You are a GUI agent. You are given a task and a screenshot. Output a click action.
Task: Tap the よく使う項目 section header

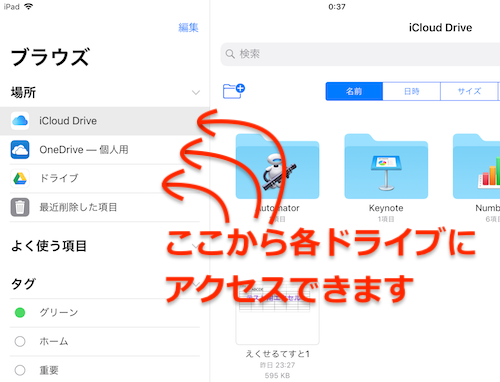point(49,246)
